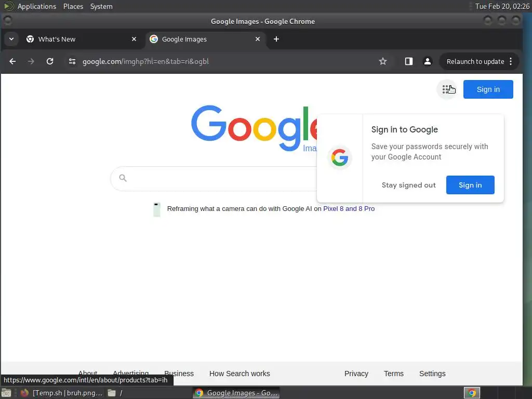Open the Business footer link
The height and width of the screenshot is (399, 532).
(179, 374)
